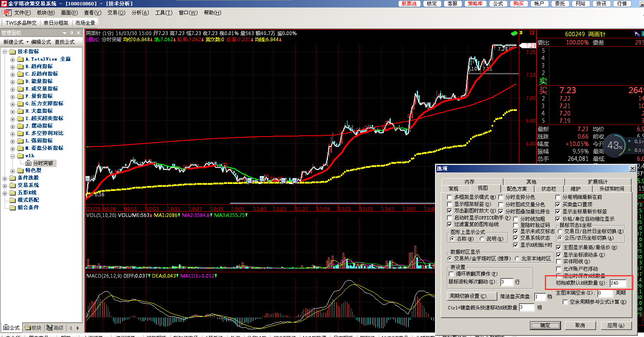Click 查找公式 in panel toolbar
Screen dimensions: 644x337
(64, 42)
